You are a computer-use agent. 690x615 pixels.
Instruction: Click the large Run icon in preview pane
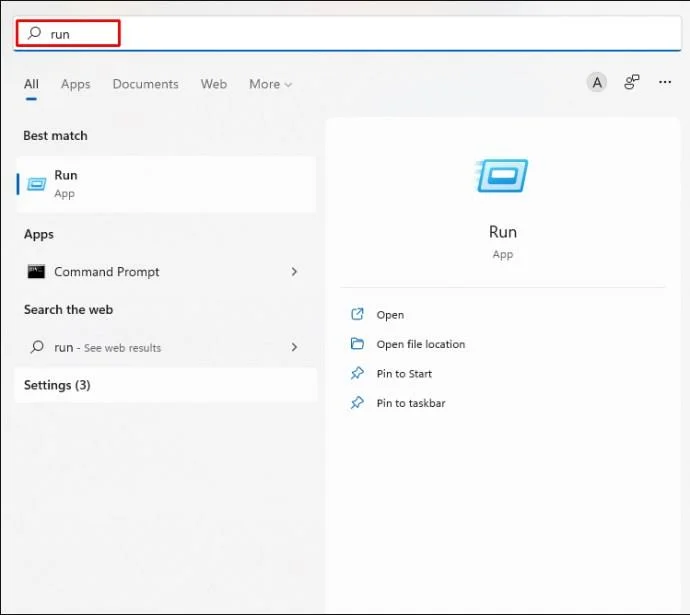click(502, 176)
